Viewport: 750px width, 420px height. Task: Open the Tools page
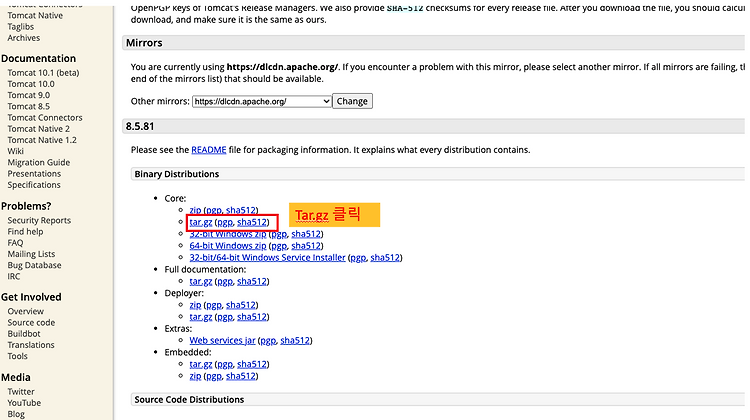(x=17, y=356)
